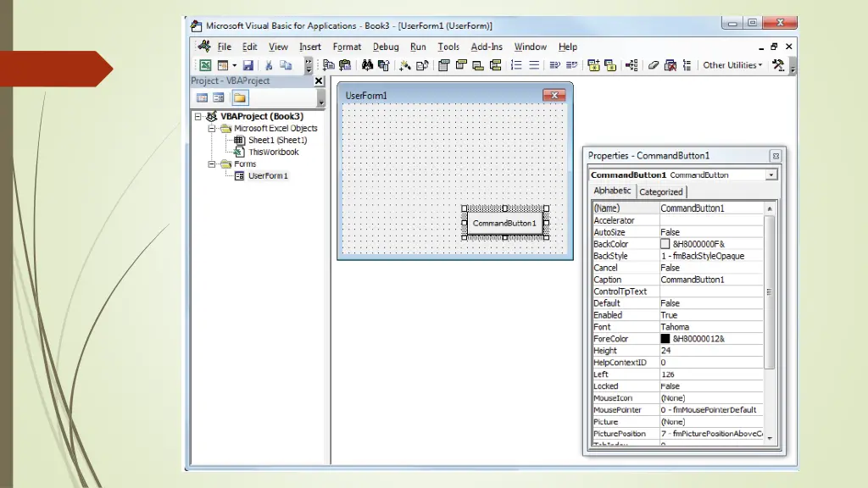
Task: Open the Other Utilities dropdown
Action: click(x=732, y=65)
